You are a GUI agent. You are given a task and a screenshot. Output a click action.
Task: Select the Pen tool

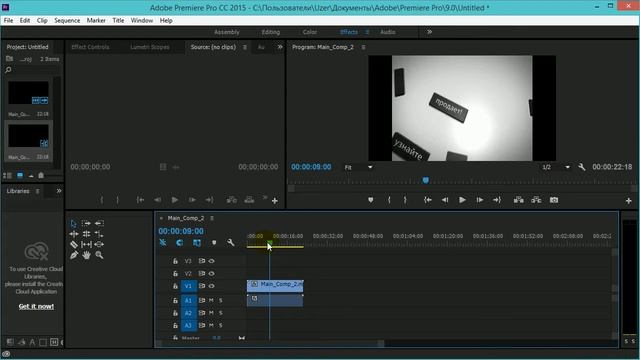coord(73,255)
